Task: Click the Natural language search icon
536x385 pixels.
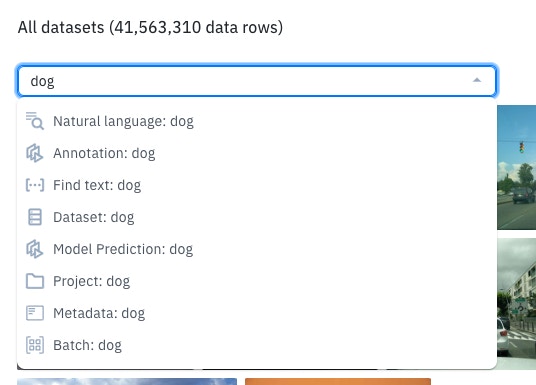Action: tap(35, 121)
